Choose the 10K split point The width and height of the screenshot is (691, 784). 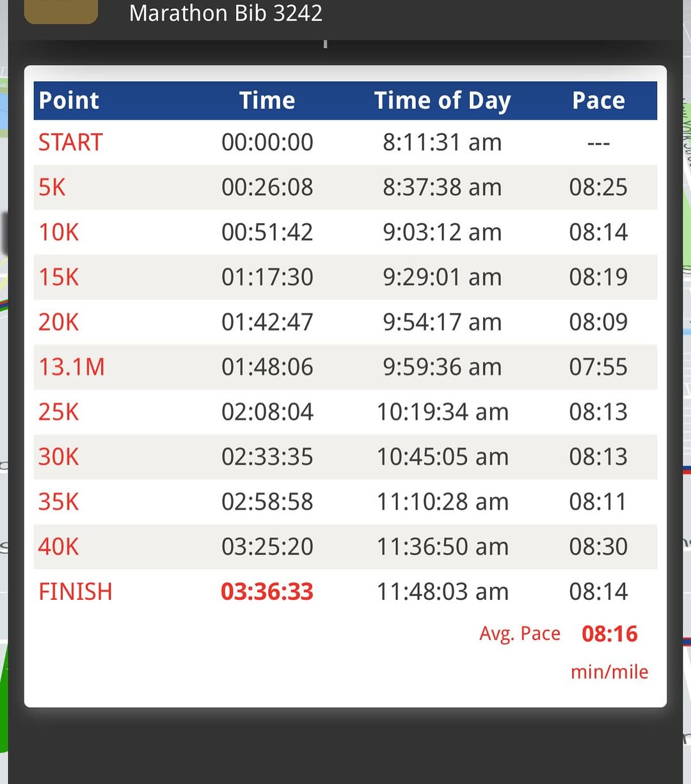click(59, 232)
